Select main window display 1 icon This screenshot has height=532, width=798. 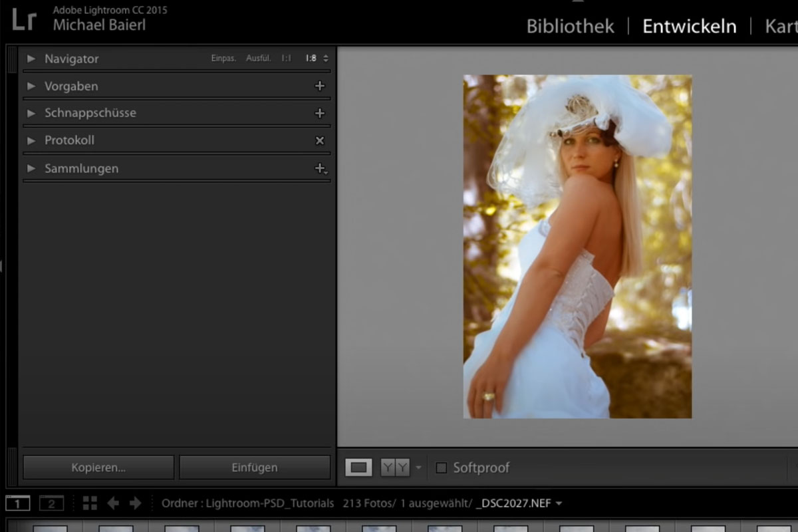pos(18,503)
